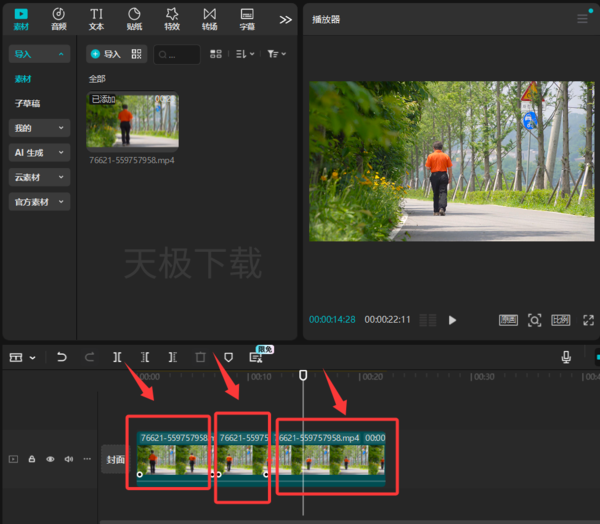Viewport: 600px width, 524px height.
Task: Expand the 云素材 section
Action: click(x=39, y=177)
